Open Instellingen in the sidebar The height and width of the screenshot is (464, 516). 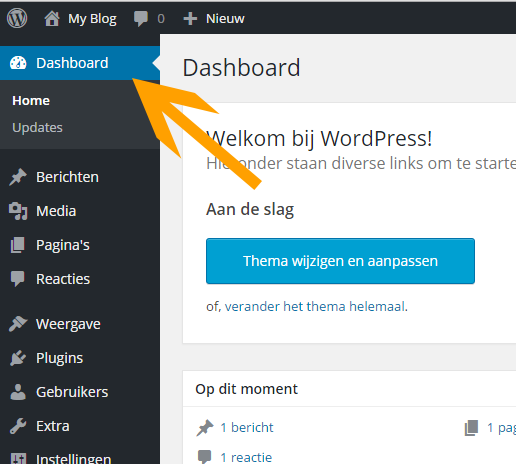click(74, 459)
